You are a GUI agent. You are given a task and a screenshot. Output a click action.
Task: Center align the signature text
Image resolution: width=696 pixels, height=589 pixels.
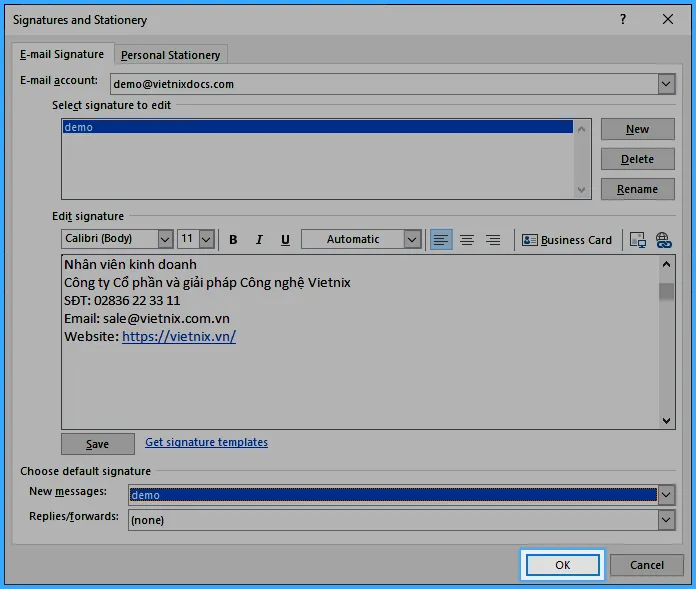[x=466, y=240]
